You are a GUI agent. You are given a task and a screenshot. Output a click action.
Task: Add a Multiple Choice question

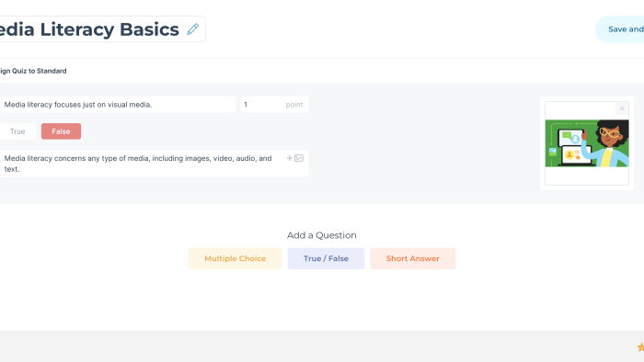[236, 258]
